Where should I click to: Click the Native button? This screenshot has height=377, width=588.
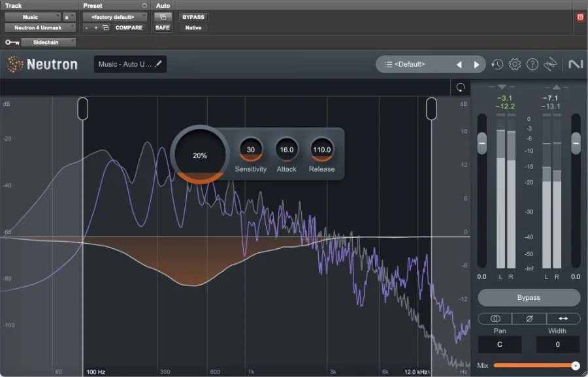coord(193,27)
